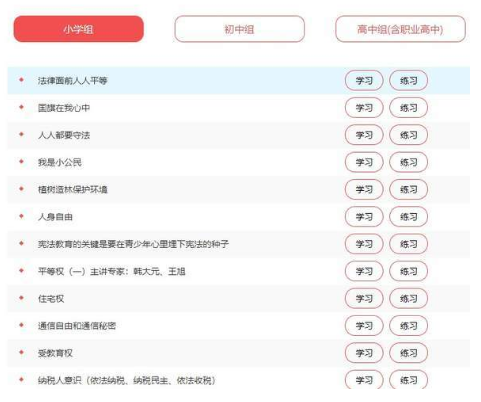Switch to the 小学组 tab
This screenshot has width=481, height=402.
point(79,29)
